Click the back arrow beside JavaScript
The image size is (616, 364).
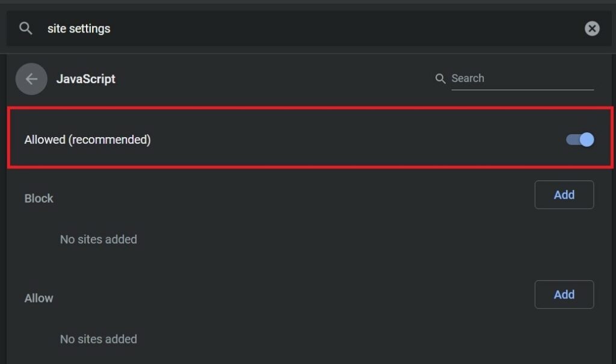31,79
